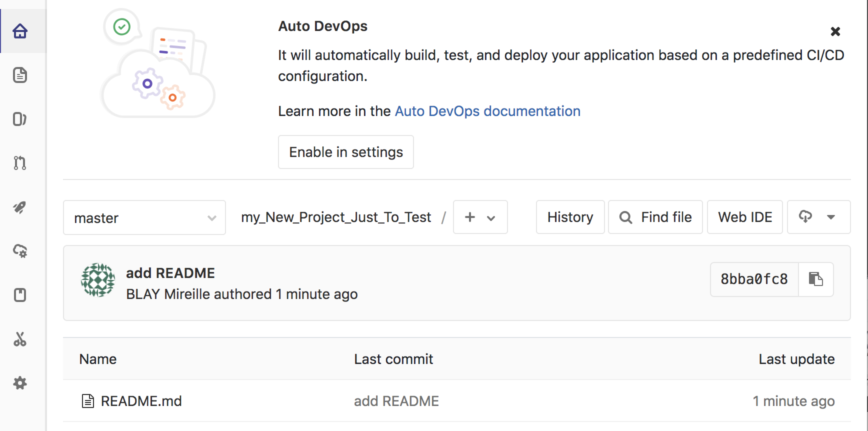Open the project home icon in sidebar
Viewport: 868px width, 431px height.
[20, 31]
